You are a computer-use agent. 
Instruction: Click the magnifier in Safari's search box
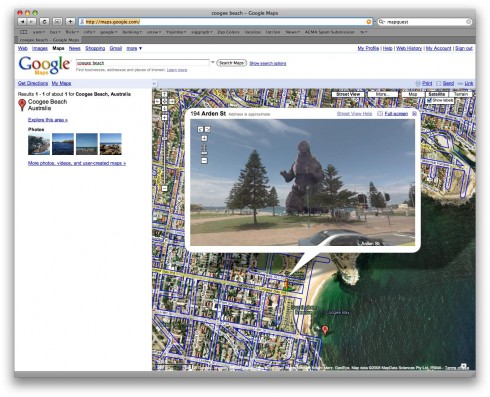(x=381, y=22)
